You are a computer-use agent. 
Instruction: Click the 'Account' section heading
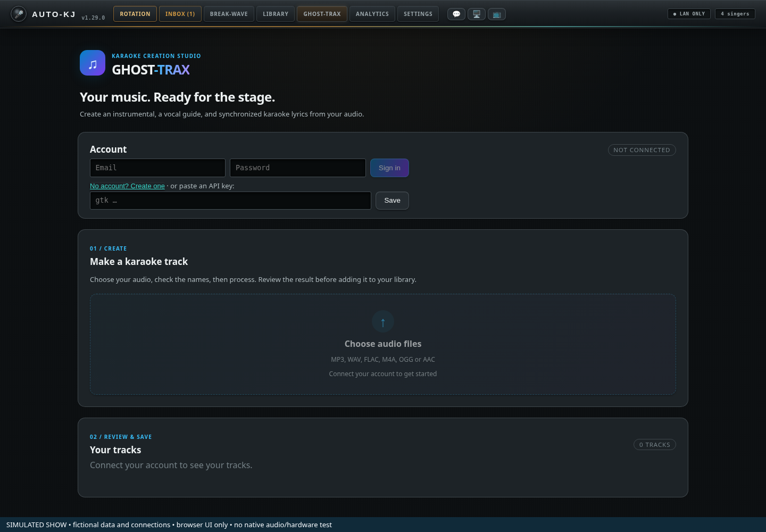tap(109, 149)
